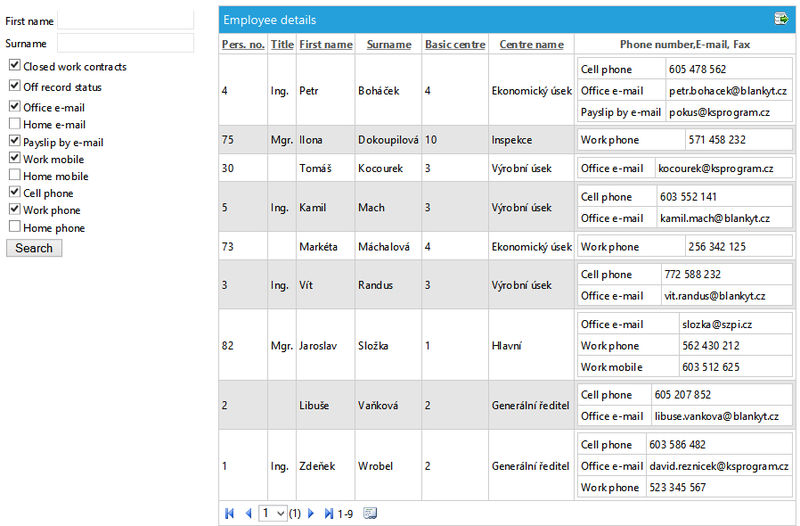Click first name Markéta cell
This screenshot has width=800, height=526.
tap(326, 246)
